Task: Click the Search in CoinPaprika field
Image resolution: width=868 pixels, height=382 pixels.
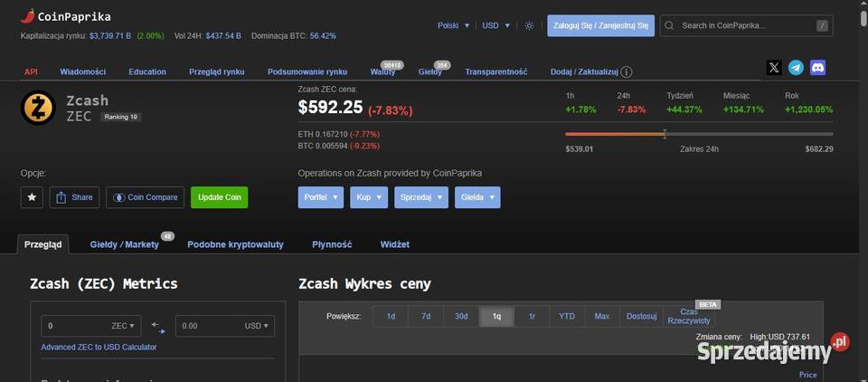Action: click(x=746, y=25)
